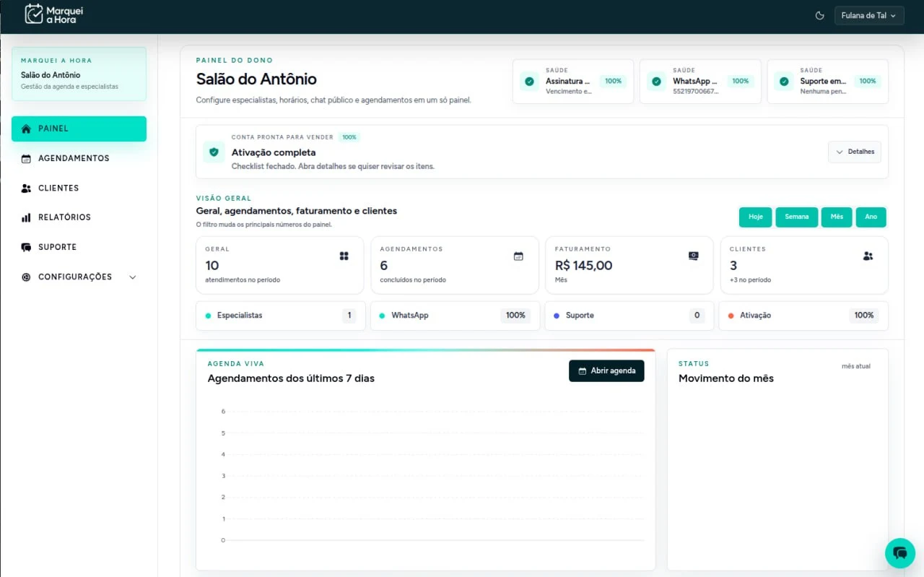Click the R$ 145,00 faturamento value
Screen dimensions: 924x577
583,265
